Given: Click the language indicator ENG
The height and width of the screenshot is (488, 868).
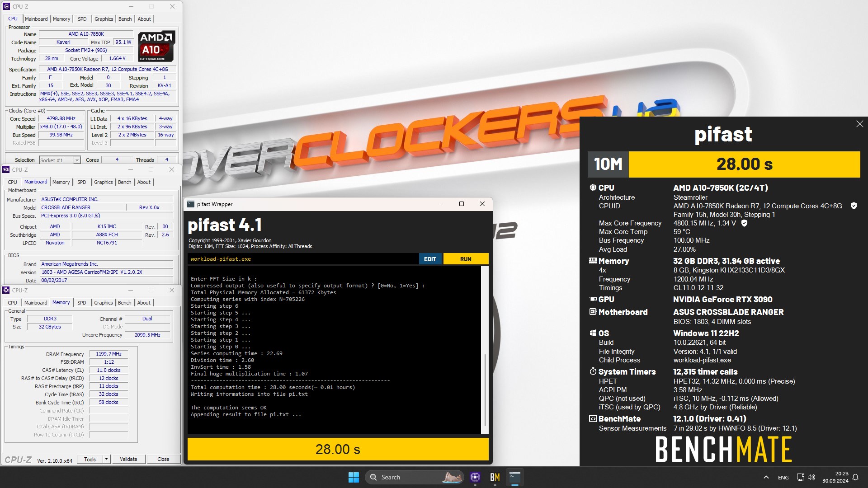Looking at the screenshot, I should pyautogui.click(x=783, y=478).
